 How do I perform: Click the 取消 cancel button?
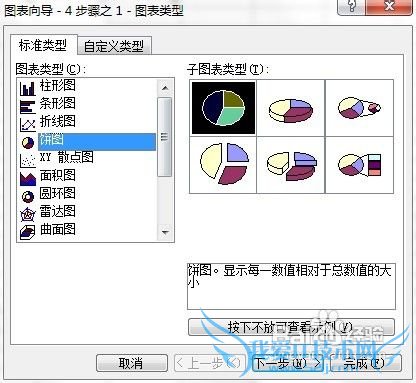pyautogui.click(x=132, y=363)
